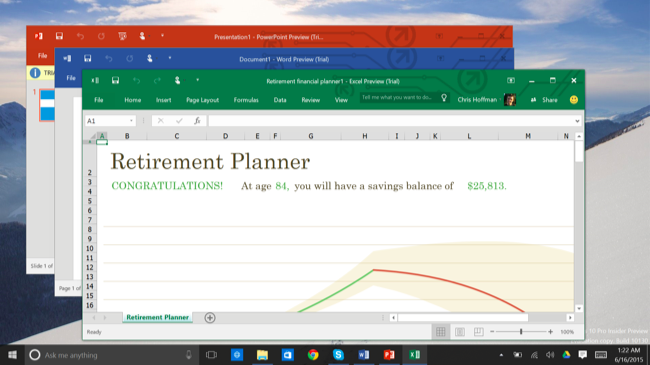This screenshot has width=650, height=365.
Task: Select column G header
Action: (310, 136)
